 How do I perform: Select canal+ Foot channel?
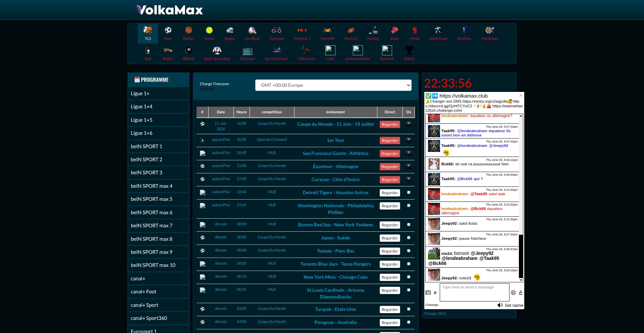click(x=158, y=292)
